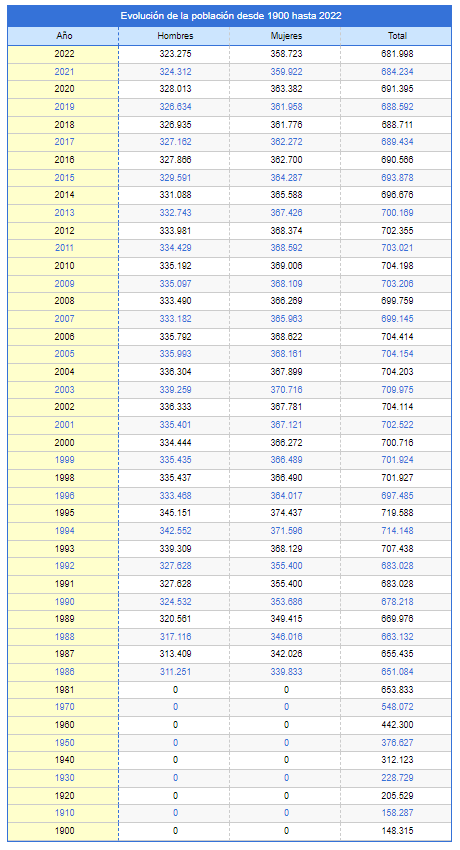Screen dimensions: 460x850
Task: Click the Año column header
Action: point(64,36)
